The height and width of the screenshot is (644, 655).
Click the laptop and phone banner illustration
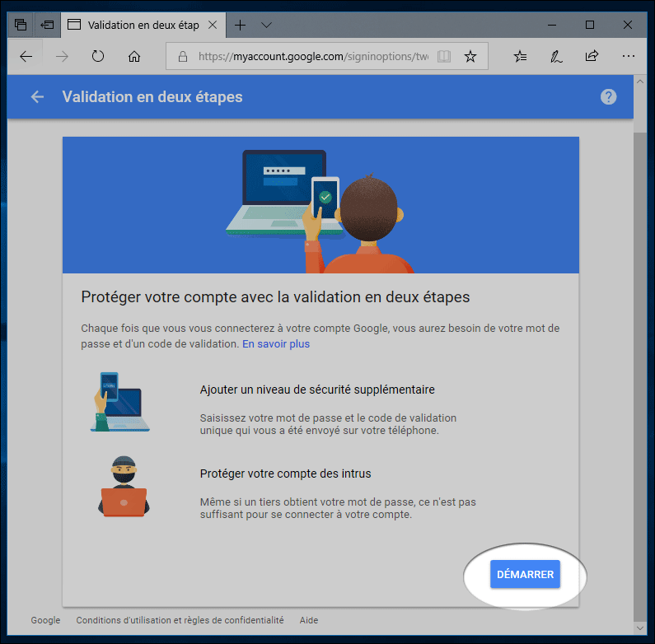tap(320, 211)
